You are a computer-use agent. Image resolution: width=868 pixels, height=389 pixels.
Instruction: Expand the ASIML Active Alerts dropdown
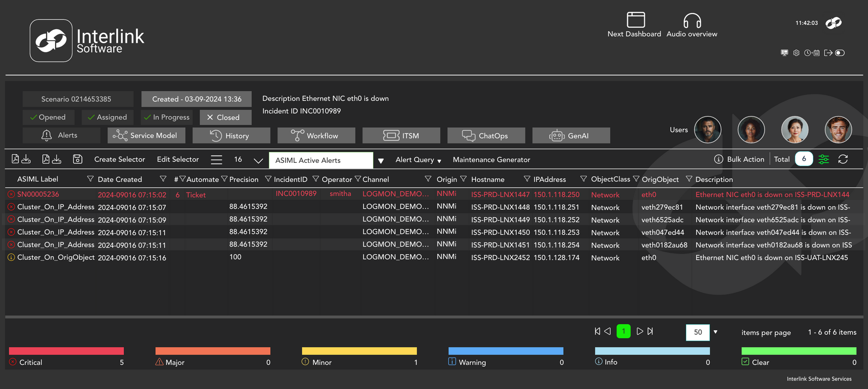tap(381, 161)
